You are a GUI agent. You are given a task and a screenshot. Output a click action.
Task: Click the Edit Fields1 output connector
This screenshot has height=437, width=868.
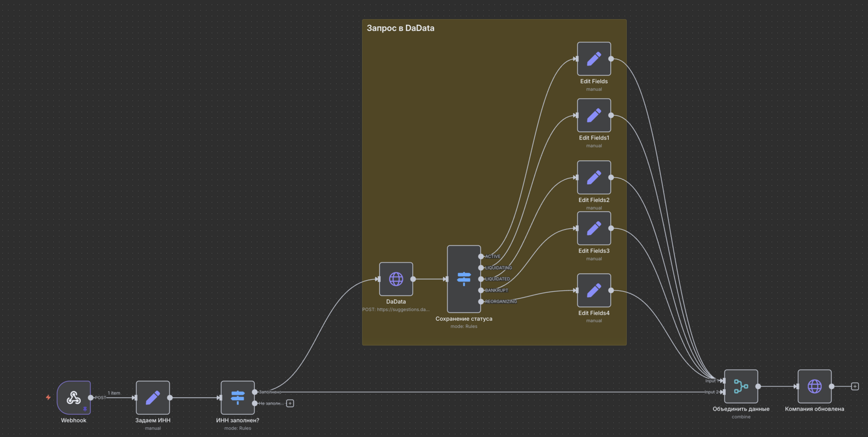611,115
